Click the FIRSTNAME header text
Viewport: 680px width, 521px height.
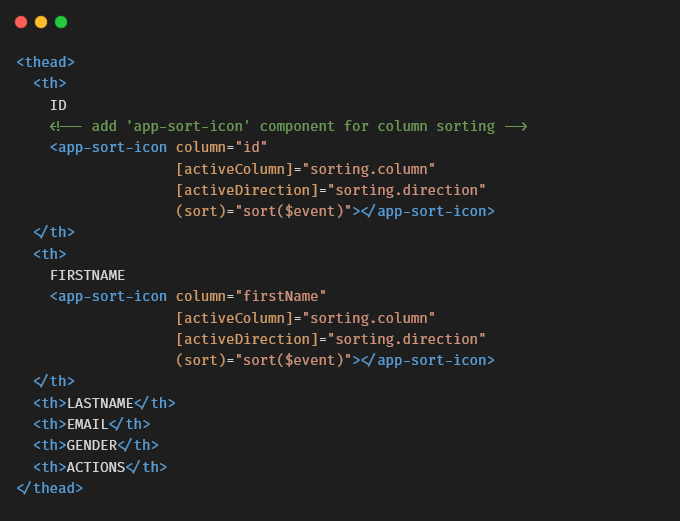coord(88,275)
